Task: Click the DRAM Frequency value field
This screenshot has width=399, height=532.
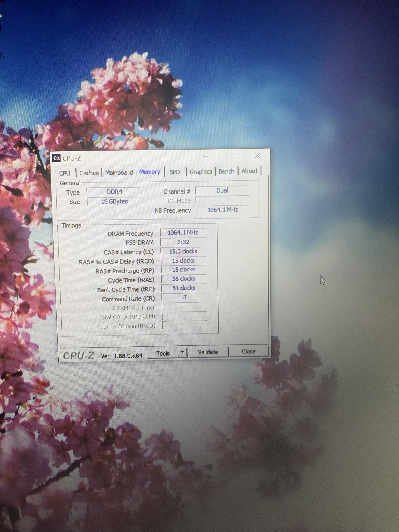Action: point(183,233)
